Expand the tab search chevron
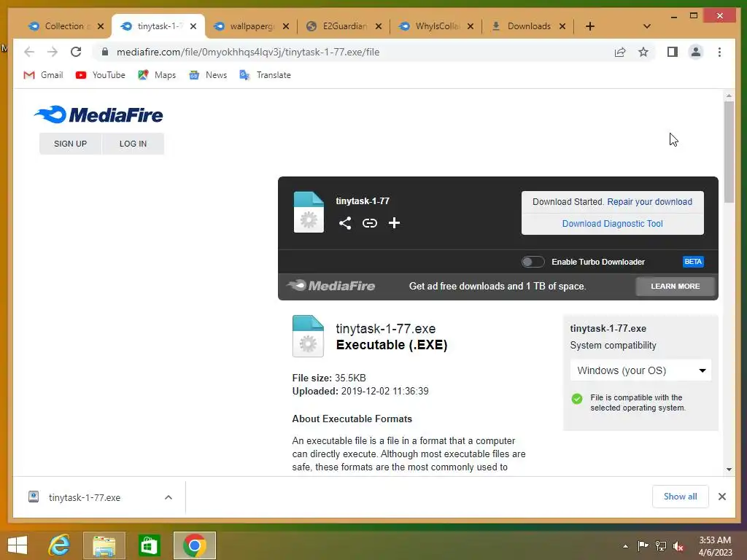The width and height of the screenshot is (747, 560). tap(646, 26)
